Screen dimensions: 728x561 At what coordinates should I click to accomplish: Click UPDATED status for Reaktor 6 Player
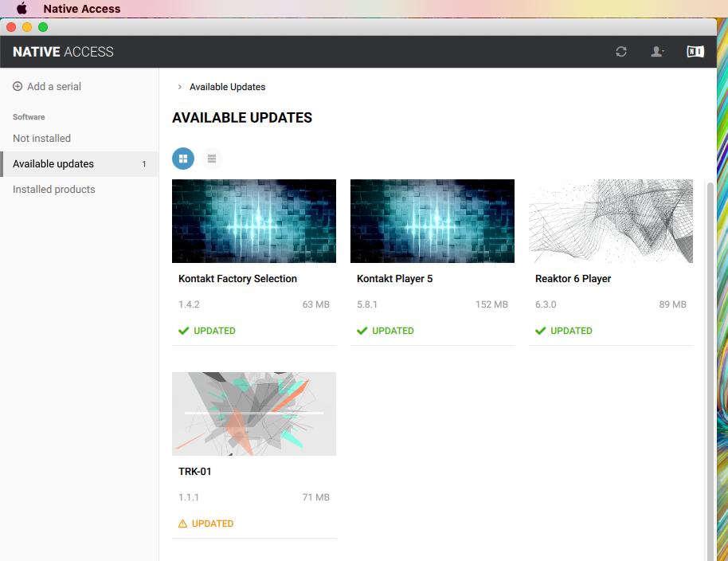[x=571, y=331]
